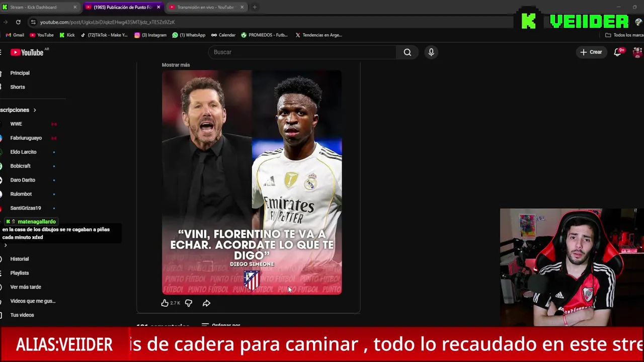Close the Transmisión en vivo tab
The width and height of the screenshot is (644, 362).
tap(242, 7)
